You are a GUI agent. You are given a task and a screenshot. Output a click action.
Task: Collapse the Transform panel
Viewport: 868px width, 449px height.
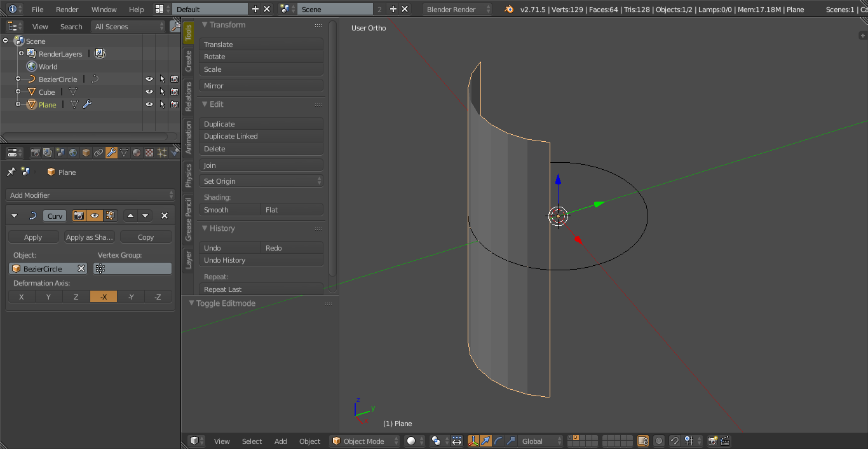point(205,24)
